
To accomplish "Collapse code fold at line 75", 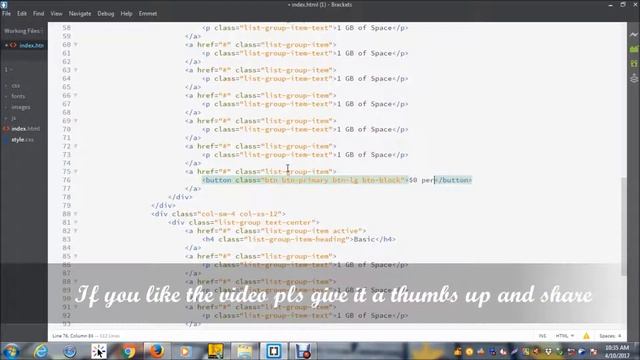I will 76,171.
